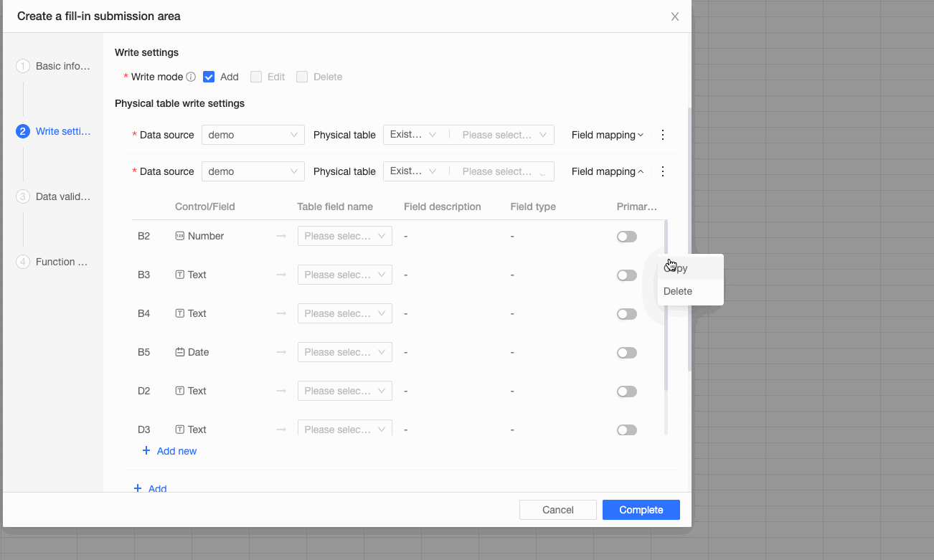934x560 pixels.
Task: Open more options for second data source row
Action: click(663, 171)
